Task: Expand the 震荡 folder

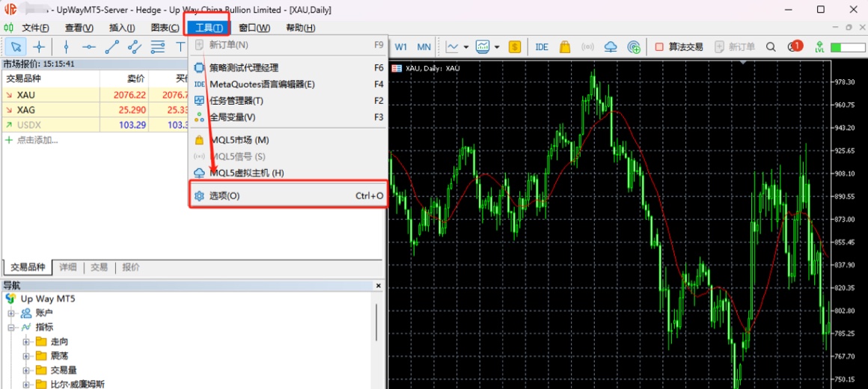Action: (26, 356)
